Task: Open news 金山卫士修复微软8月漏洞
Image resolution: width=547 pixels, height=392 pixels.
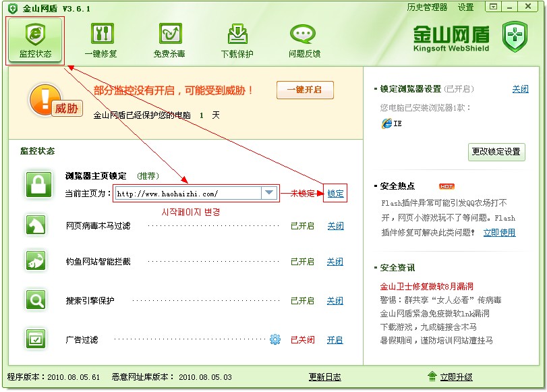Action: [427, 287]
